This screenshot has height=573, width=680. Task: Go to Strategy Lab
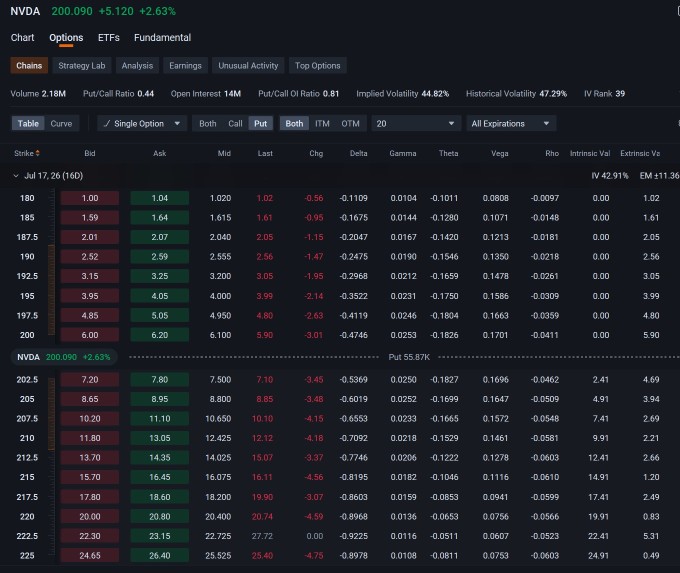(x=82, y=65)
